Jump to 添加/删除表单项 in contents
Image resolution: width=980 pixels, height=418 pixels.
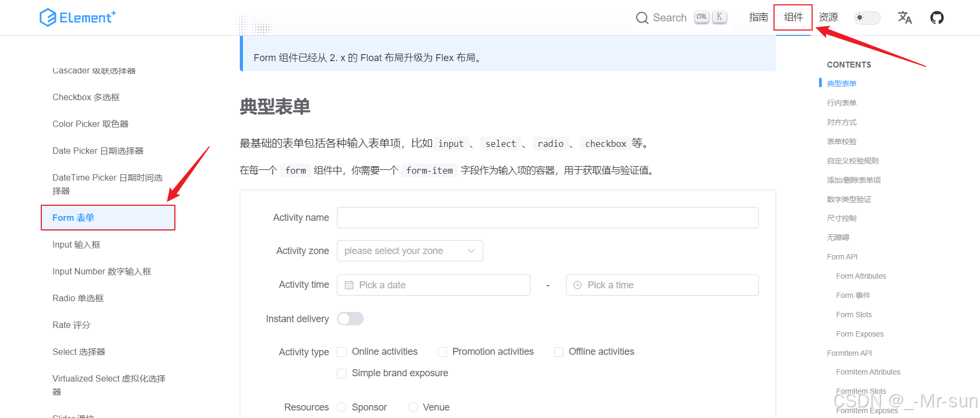[x=854, y=180]
